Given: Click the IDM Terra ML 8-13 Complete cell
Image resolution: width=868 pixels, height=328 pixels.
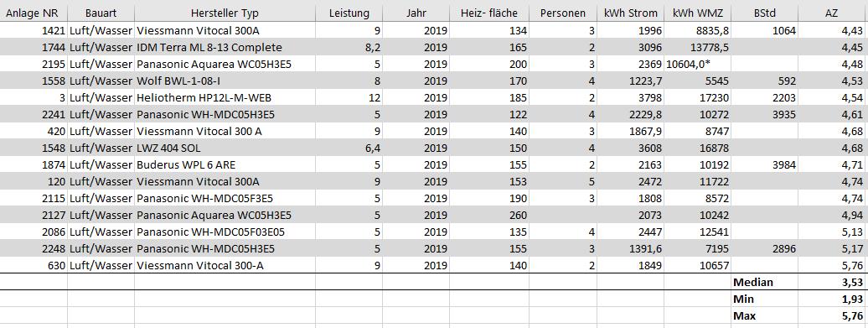Looking at the screenshot, I should click(225, 48).
